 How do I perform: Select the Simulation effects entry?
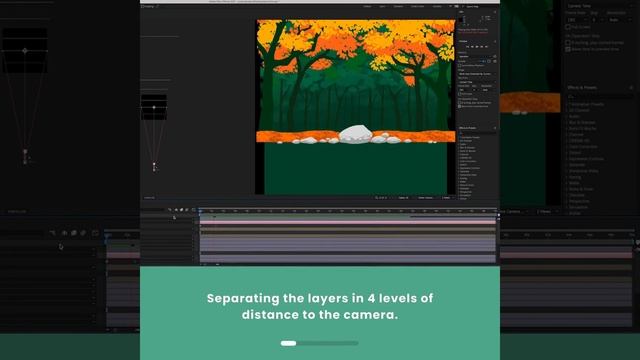(x=465, y=196)
